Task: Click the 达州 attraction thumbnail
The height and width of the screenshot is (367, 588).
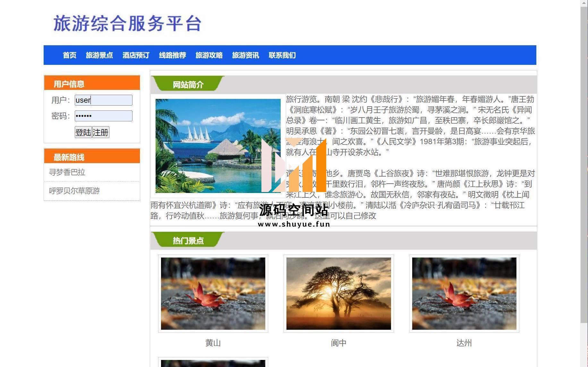Action: tap(464, 293)
